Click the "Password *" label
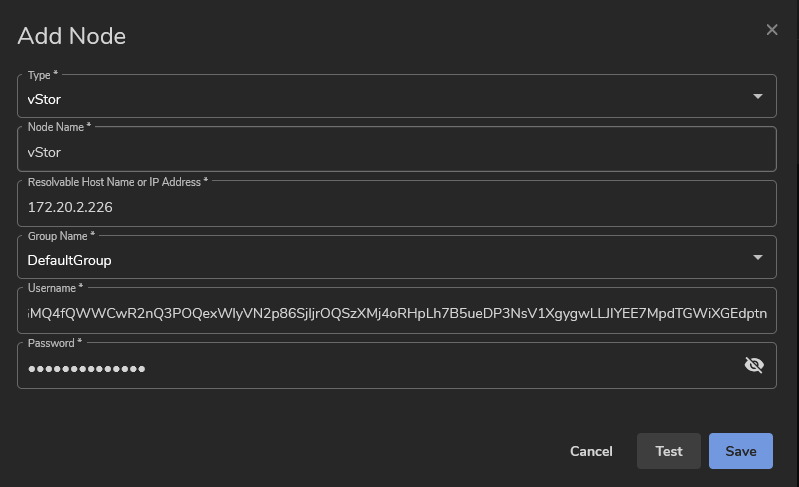The height and width of the screenshot is (487, 799). click(x=54, y=343)
